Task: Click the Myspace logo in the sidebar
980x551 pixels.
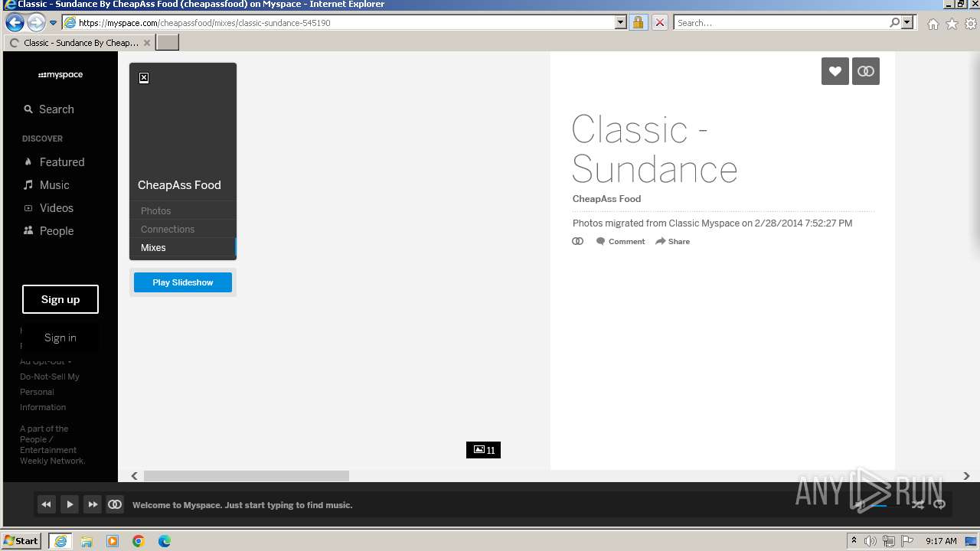Action: pyautogui.click(x=60, y=75)
